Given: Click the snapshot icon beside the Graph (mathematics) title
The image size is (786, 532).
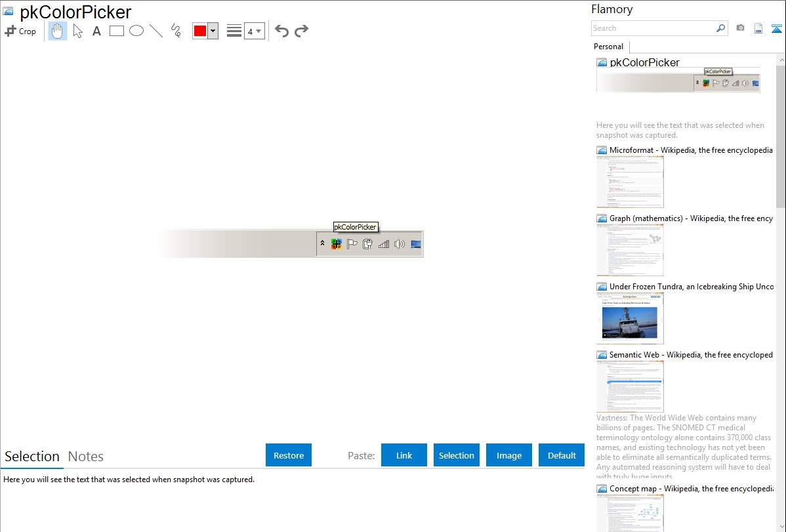Looking at the screenshot, I should [602, 218].
